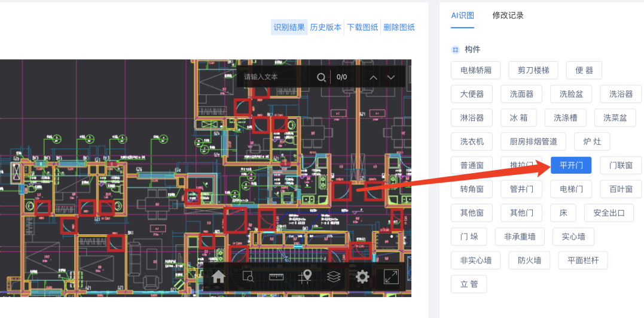
Task: Highlight the 非实心墙 component tag
Action: 475,261
